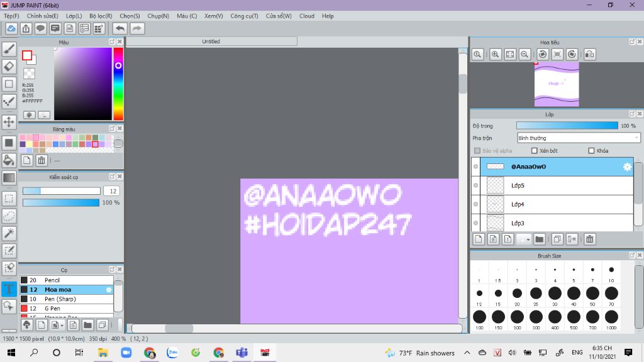This screenshot has height=362, width=644.
Task: Click the export/share icon in top toolbar
Action: (26, 28)
